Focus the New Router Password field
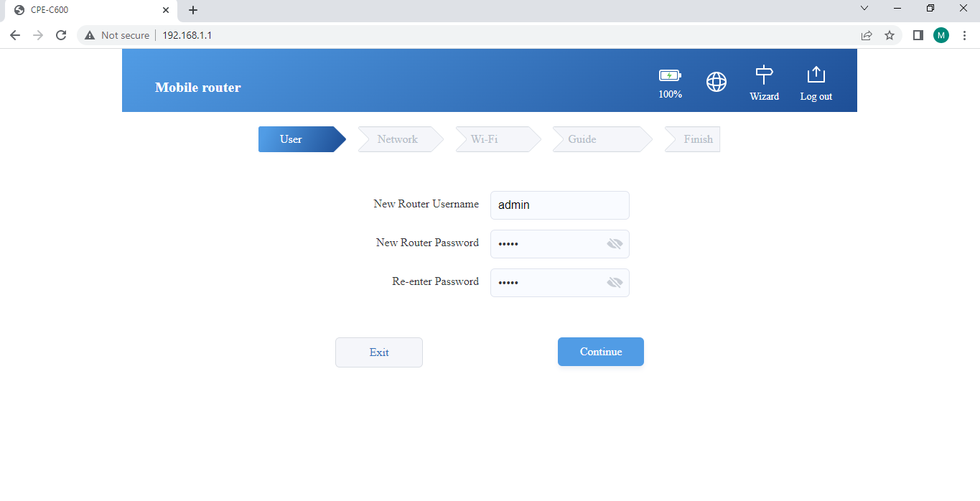 coord(560,244)
